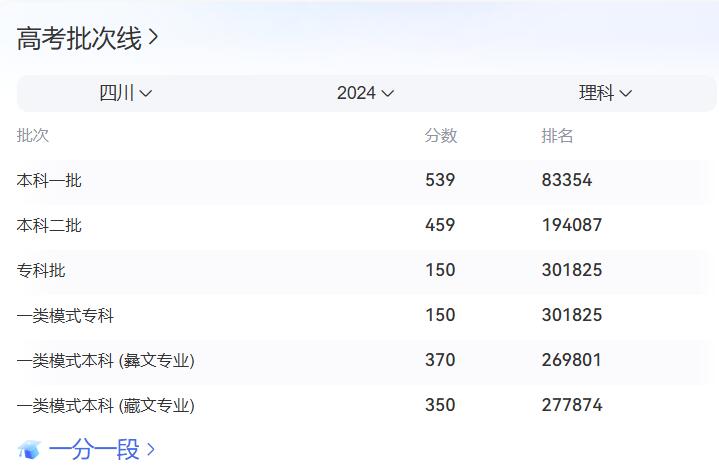This screenshot has width=719, height=476.
Task: Open the 高考批次线 heading link
Action: pos(88,38)
